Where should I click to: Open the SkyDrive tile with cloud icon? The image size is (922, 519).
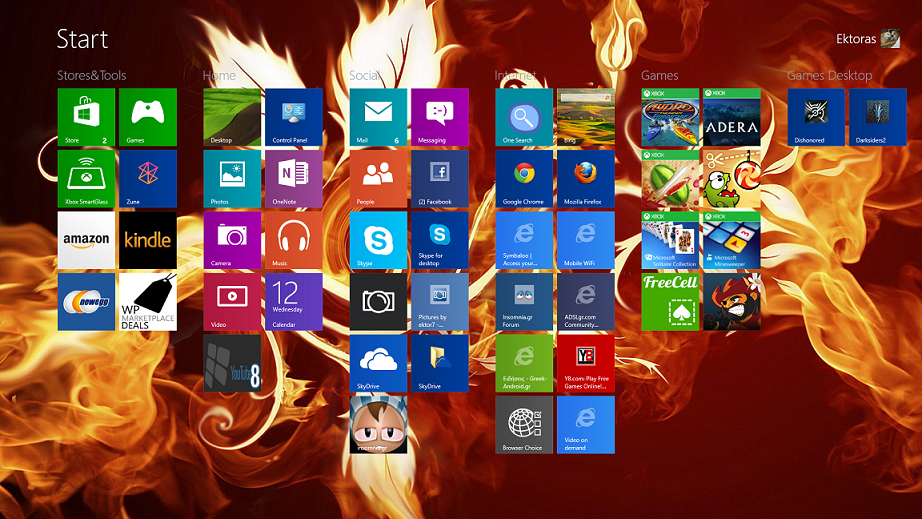[378, 363]
